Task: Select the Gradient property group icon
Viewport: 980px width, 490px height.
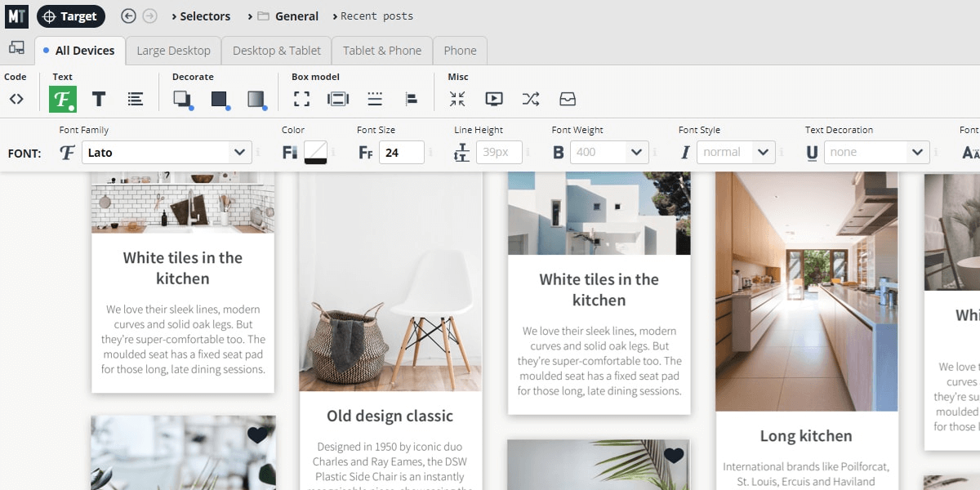Action: click(256, 99)
